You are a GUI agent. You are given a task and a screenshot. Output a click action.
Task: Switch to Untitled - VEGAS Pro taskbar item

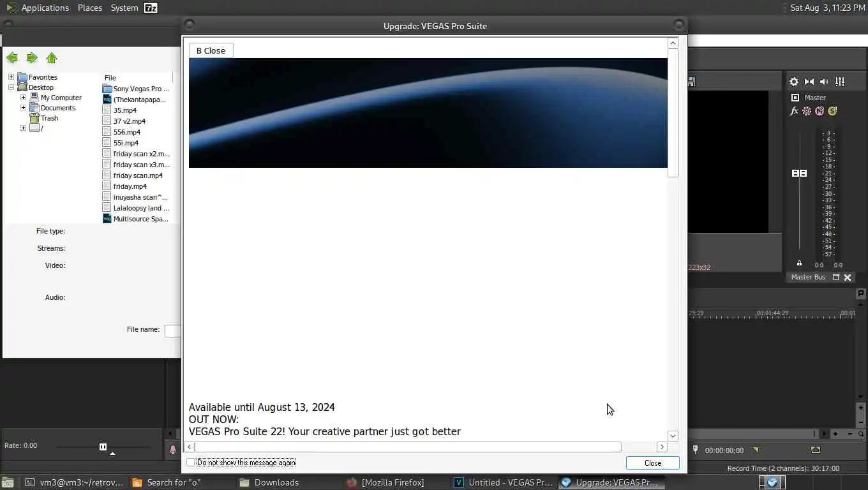pyautogui.click(x=504, y=482)
